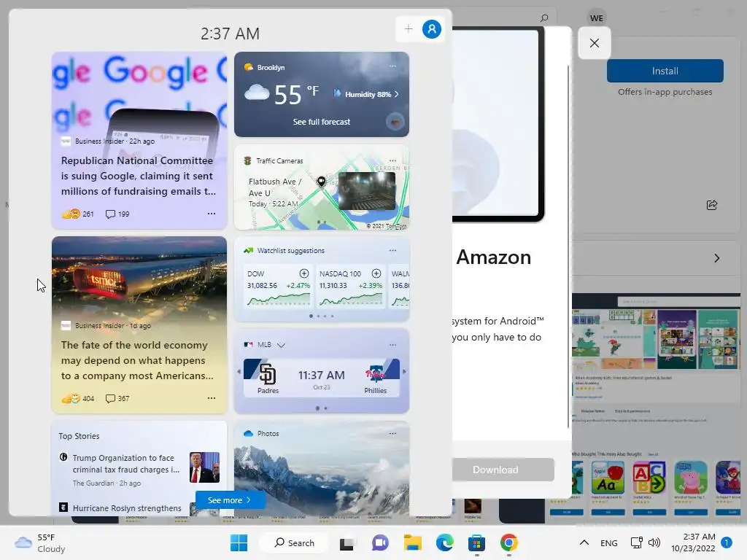This screenshot has width=747, height=560.
Task: Click the search magnifier in Store title bar
Action: [544, 18]
